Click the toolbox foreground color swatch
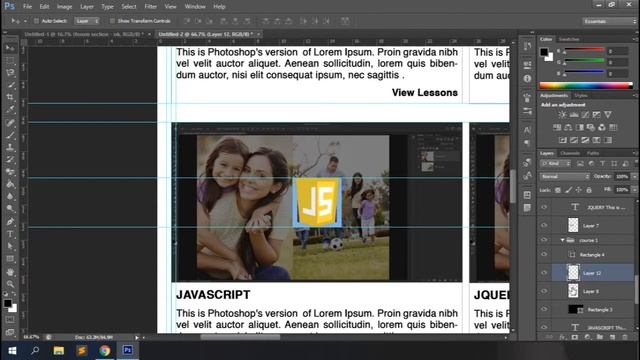This screenshot has height=360, width=640. 7,303
